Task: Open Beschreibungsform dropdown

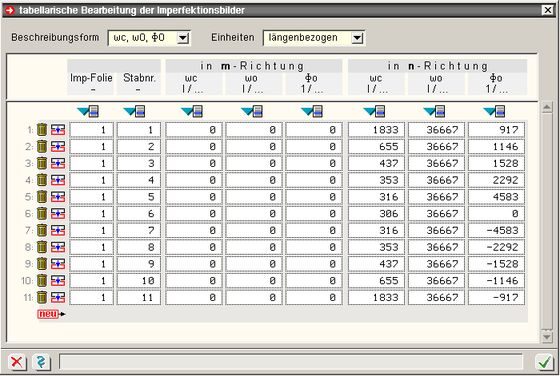Action: click(183, 38)
